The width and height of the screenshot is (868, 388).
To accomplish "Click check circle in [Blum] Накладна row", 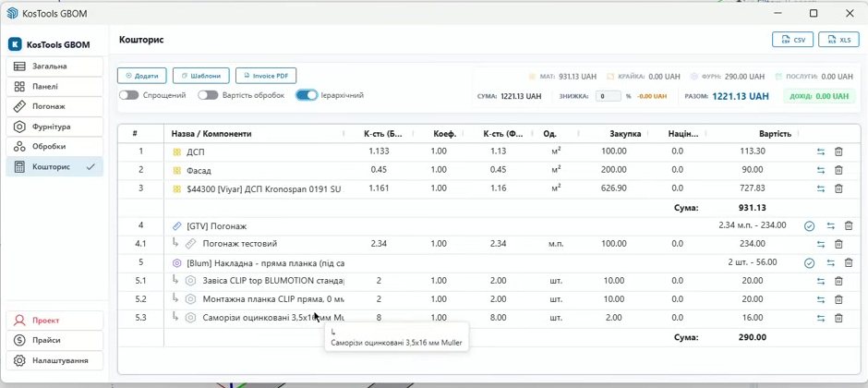I will coord(809,263).
